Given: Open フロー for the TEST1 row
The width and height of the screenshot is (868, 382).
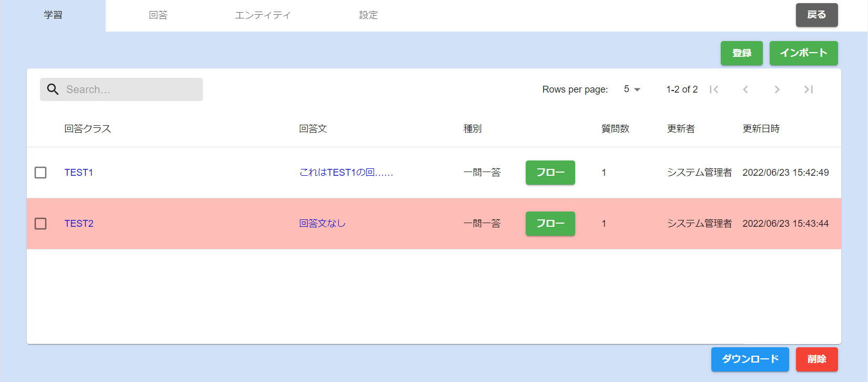Looking at the screenshot, I should pyautogui.click(x=550, y=173).
